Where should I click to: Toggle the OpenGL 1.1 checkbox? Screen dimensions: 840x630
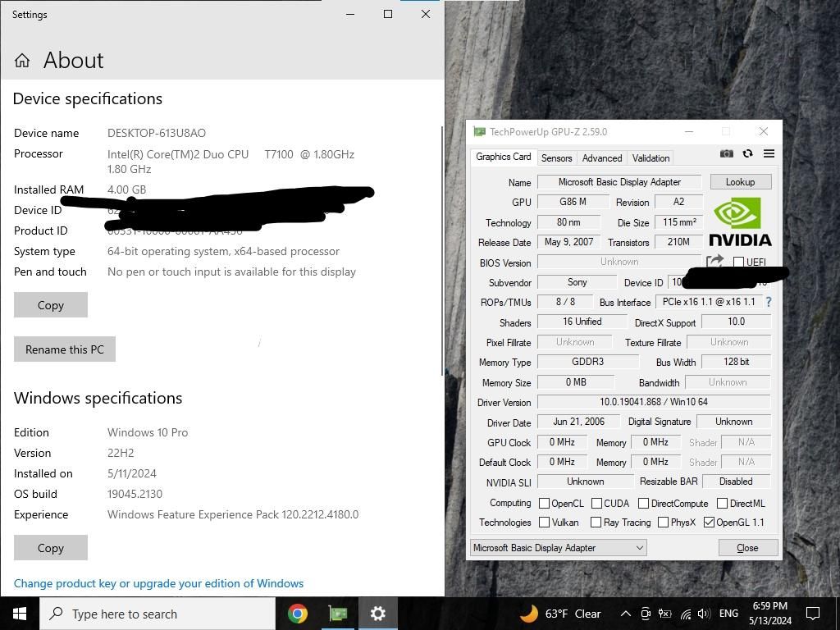[709, 522]
